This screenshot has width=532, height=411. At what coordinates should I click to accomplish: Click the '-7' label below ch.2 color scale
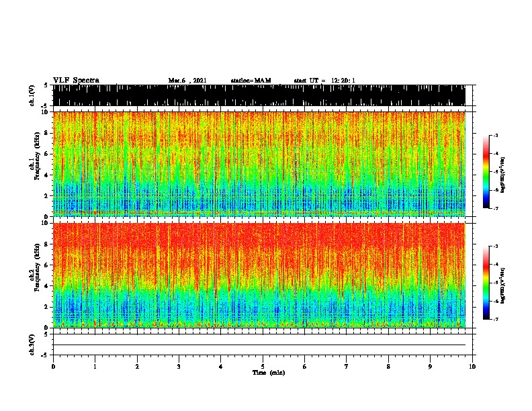coord(495,320)
